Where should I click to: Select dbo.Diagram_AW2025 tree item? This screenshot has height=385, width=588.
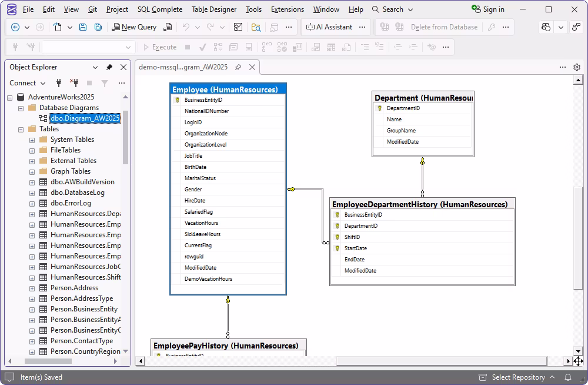[x=85, y=118]
